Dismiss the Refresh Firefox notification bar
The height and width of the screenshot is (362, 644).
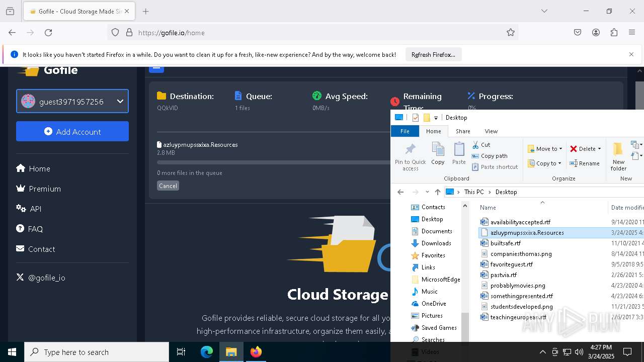tap(631, 54)
